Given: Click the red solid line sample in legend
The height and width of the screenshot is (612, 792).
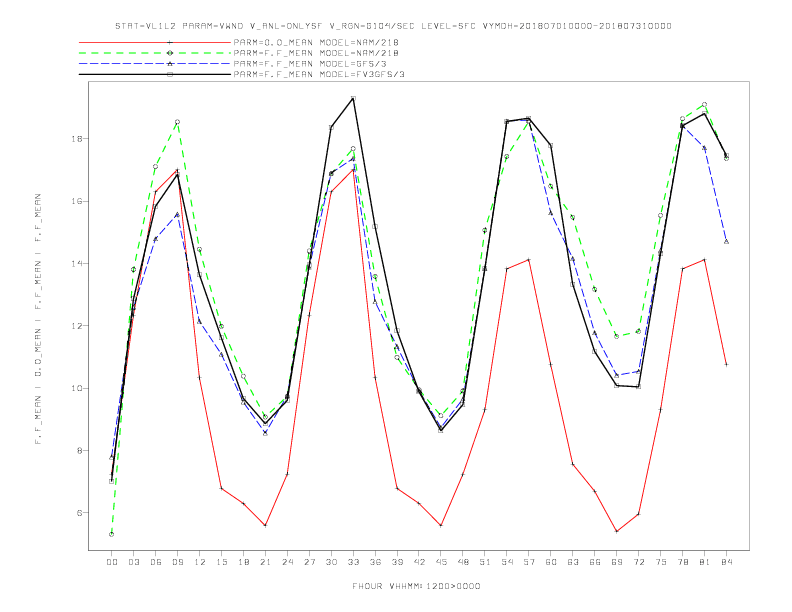Looking at the screenshot, I should (x=155, y=42).
